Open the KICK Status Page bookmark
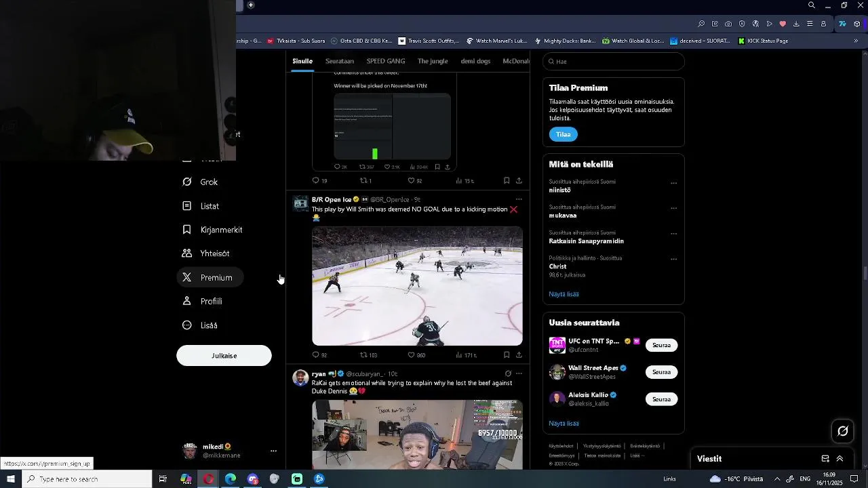The image size is (868, 488). (x=763, y=41)
